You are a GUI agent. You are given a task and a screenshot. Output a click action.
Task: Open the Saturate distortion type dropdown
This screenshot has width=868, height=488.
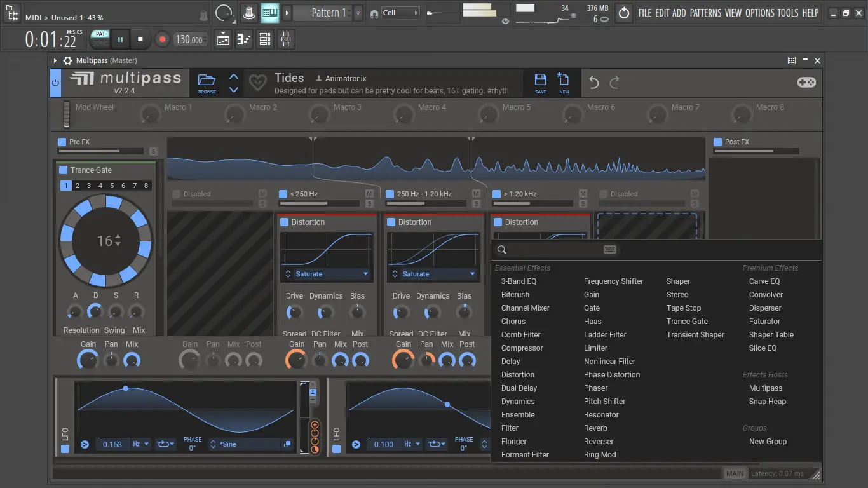[327, 274]
